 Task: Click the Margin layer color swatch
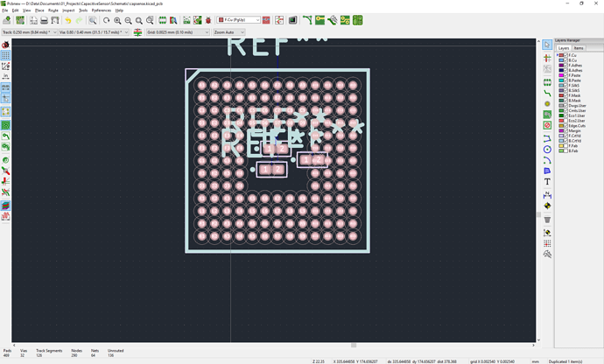561,130
